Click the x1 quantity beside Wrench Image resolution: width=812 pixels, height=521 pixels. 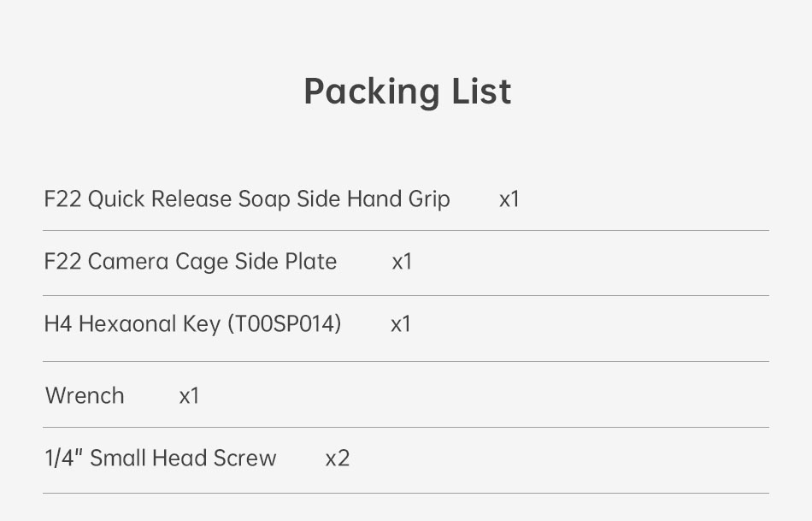(189, 396)
